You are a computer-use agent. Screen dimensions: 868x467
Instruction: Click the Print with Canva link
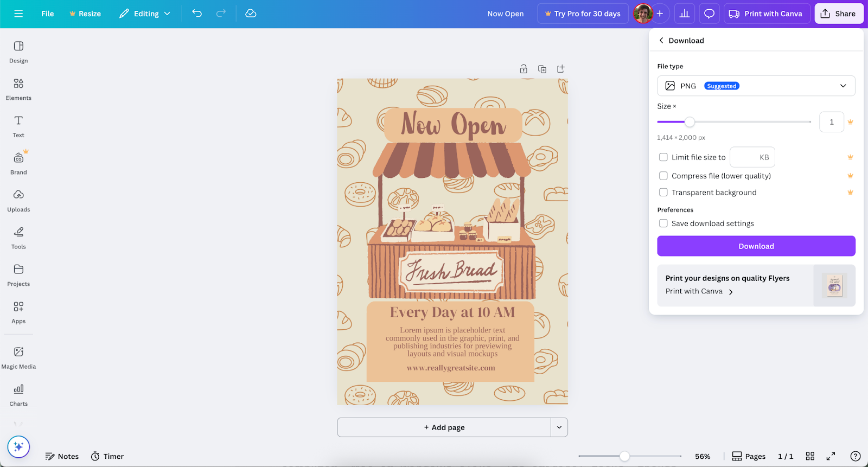699,291
